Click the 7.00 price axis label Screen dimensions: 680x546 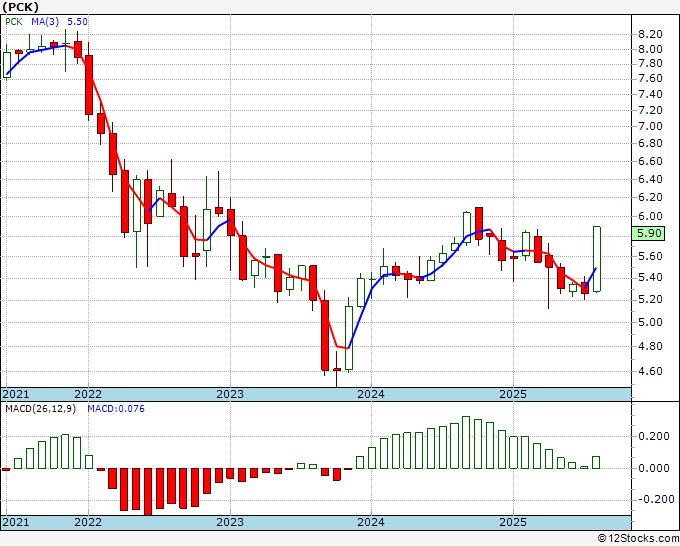pos(650,127)
